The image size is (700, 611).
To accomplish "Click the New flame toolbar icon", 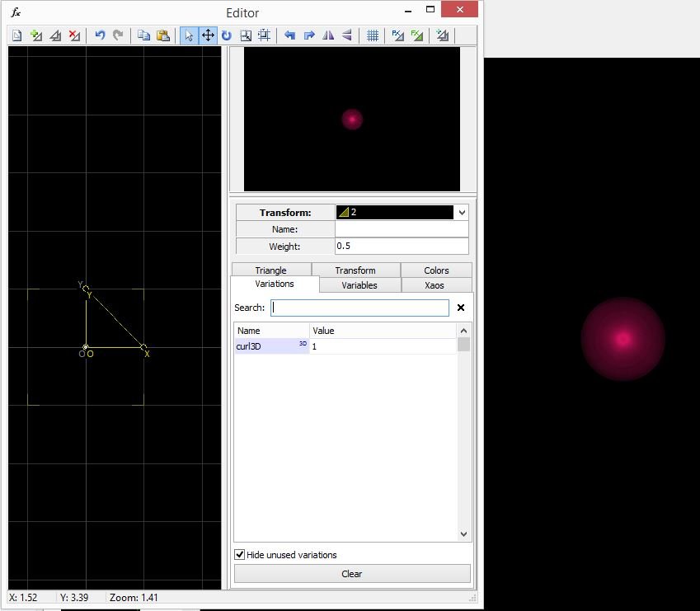I will coord(17,35).
